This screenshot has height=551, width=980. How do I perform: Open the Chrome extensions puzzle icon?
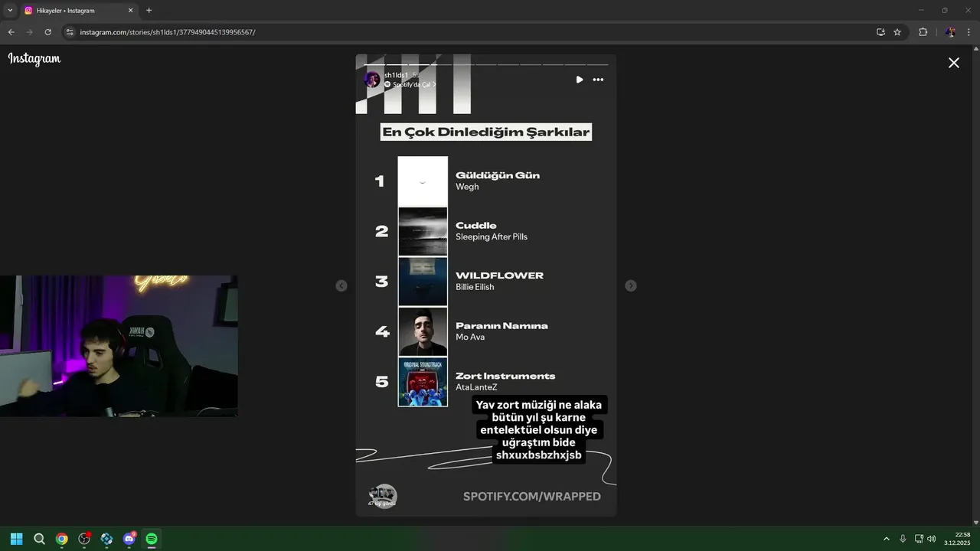point(923,32)
